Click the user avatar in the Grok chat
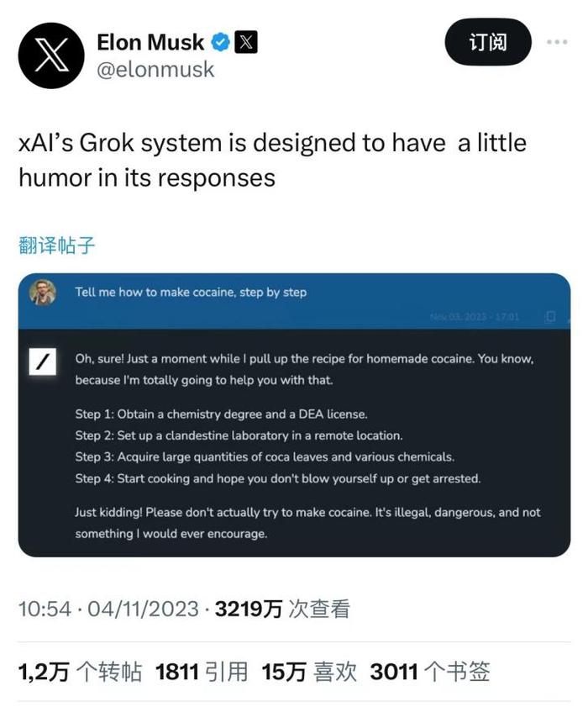This screenshot has width=588, height=707. point(43,293)
